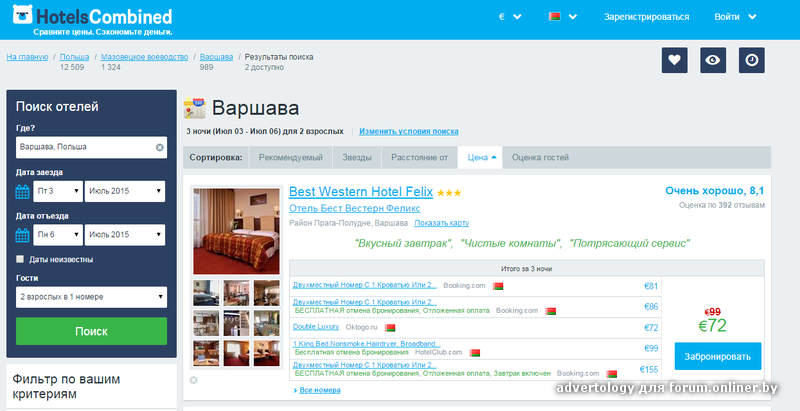This screenshot has width=800, height=411.
Task: Clear the Варшава, Польша destination field
Action: point(159,147)
